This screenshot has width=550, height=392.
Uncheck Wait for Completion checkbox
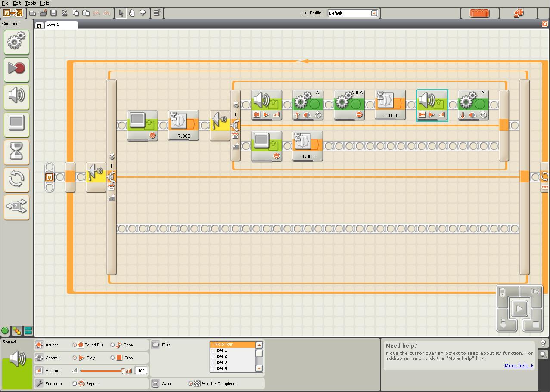pos(190,383)
